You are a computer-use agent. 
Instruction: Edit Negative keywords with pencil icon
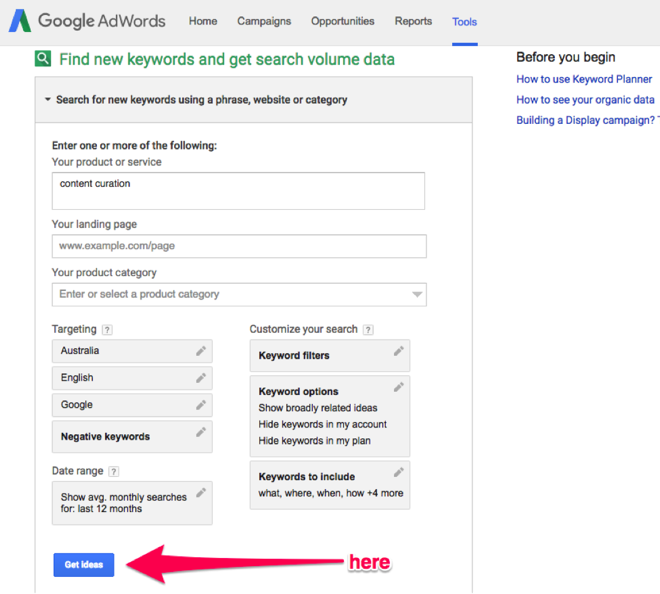(201, 432)
